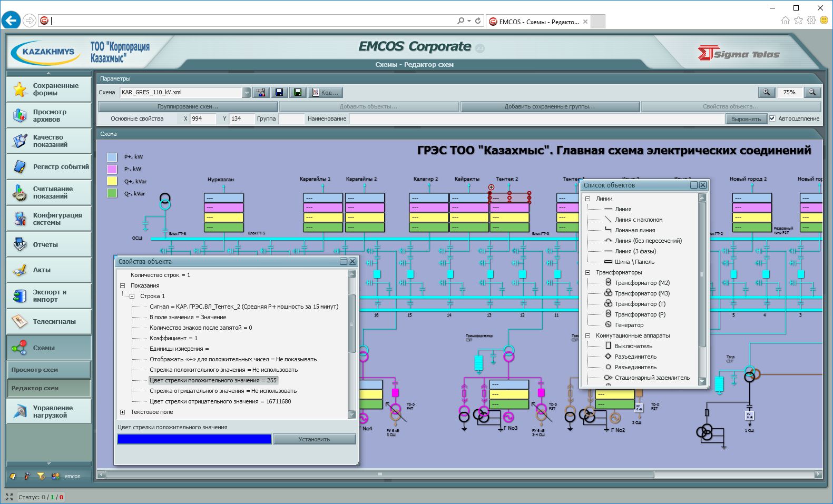Screen dimensions: 833x504
Task: Click scroll-down arrow of Список объектов
Action: (702, 381)
